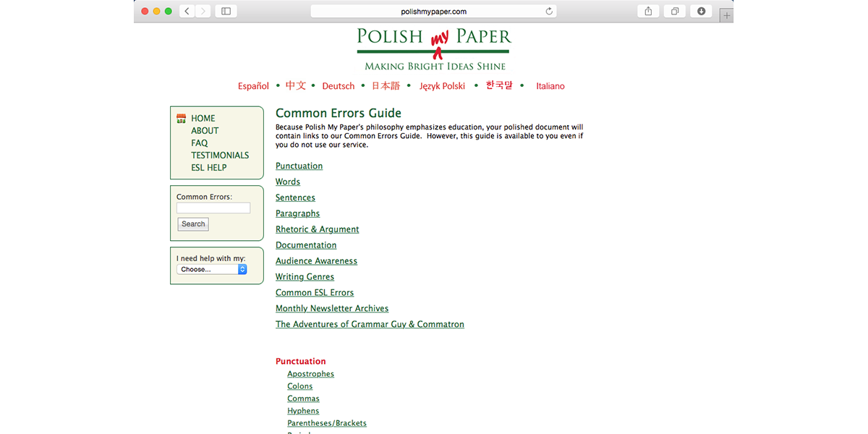Image resolution: width=868 pixels, height=434 pixels.
Task: Open the Common ESL Errors link
Action: coord(315,294)
